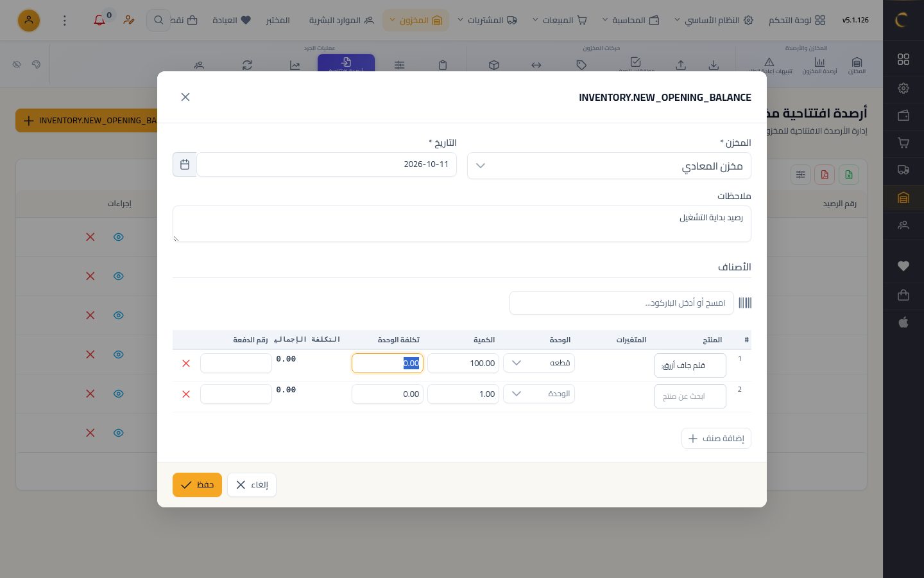The width and height of the screenshot is (924, 578).
Task: Open the المبيعات menu in top navigation
Action: click(x=560, y=21)
